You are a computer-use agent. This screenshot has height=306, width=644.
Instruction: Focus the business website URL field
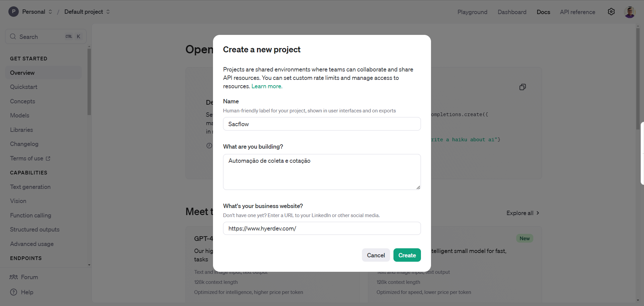(x=322, y=228)
